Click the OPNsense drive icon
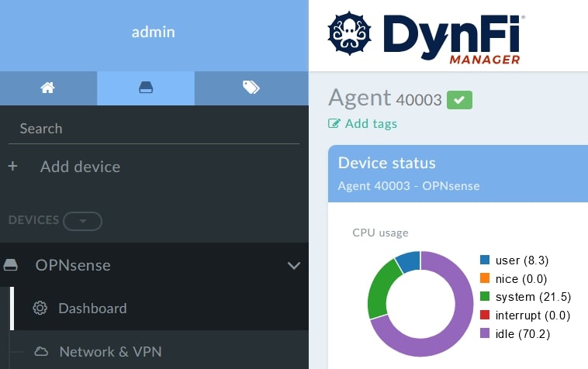588x369 pixels. (x=11, y=265)
